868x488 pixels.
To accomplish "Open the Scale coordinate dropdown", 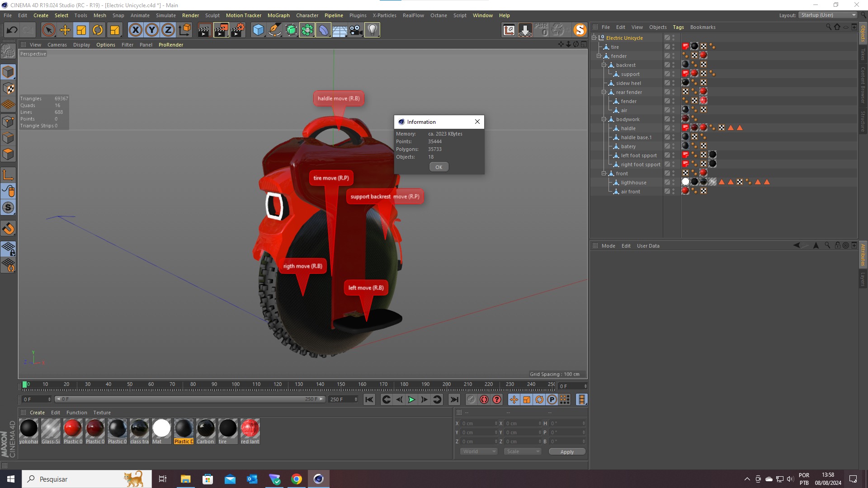I will click(x=523, y=451).
